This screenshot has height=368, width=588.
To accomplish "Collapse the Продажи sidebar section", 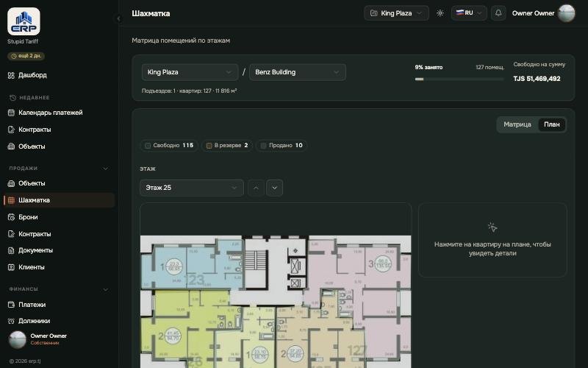I will pyautogui.click(x=105, y=169).
